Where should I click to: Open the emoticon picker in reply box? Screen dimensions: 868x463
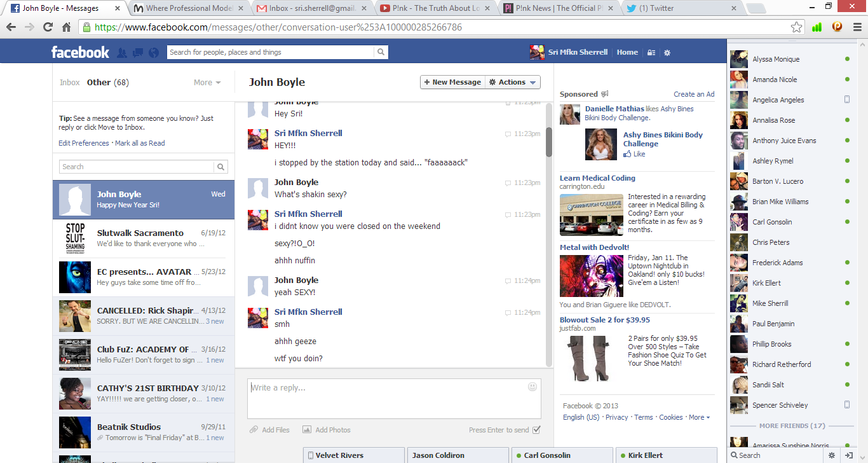coord(532,387)
